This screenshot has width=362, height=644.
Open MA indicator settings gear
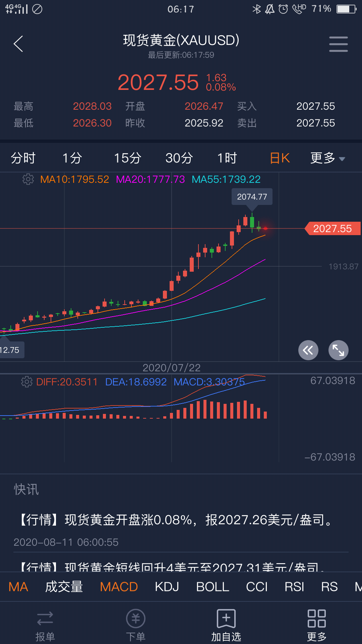[28, 179]
